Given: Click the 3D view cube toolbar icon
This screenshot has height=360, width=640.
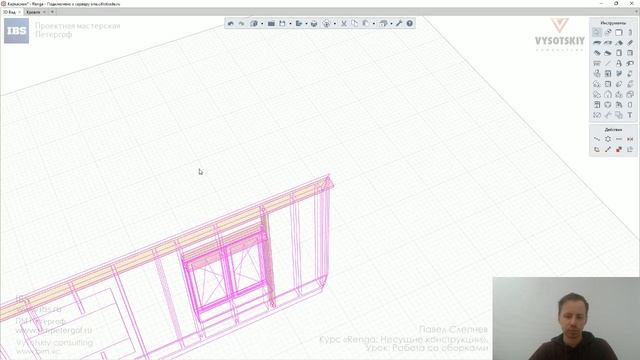Looking at the screenshot, I should (x=253, y=24).
